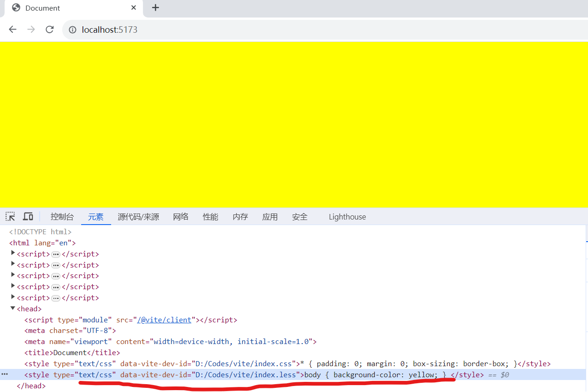Expand the fourth script node arrow

coord(13,286)
